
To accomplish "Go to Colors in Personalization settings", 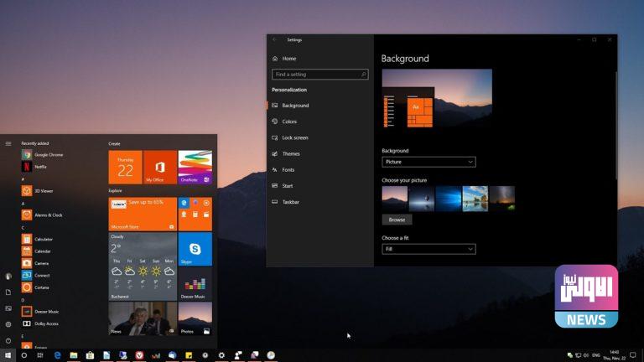I will coord(289,122).
